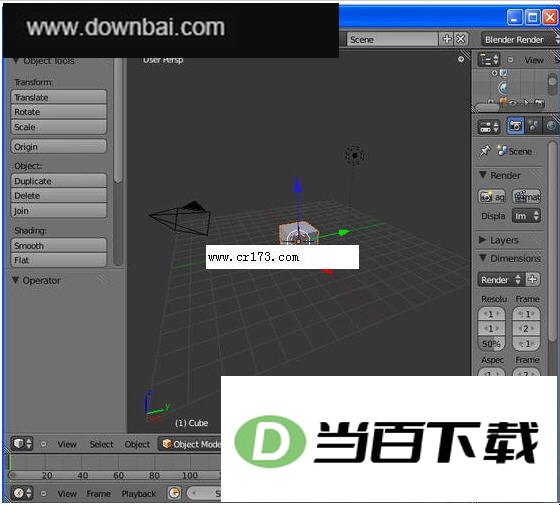Set shading to Flat
The width and height of the screenshot is (560, 505).
(x=59, y=260)
